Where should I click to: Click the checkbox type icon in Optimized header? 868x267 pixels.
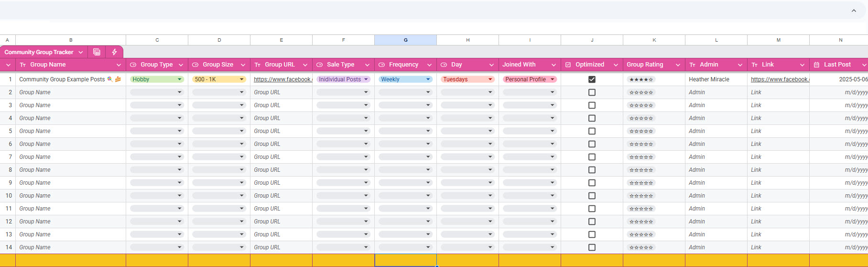point(568,65)
